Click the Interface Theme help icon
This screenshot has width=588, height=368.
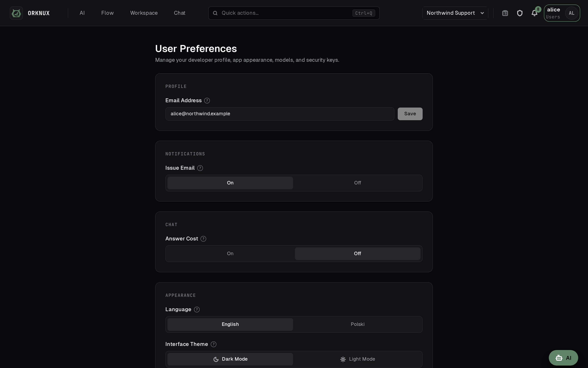pos(214,344)
